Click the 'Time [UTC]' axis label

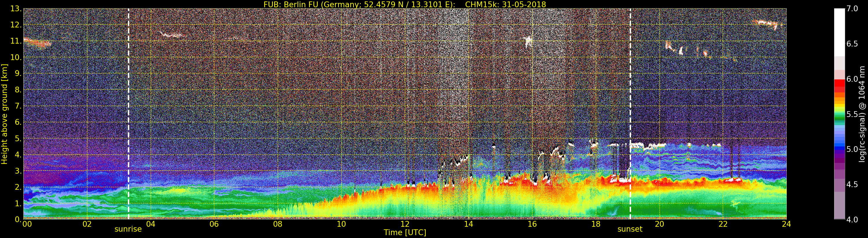pyautogui.click(x=405, y=232)
